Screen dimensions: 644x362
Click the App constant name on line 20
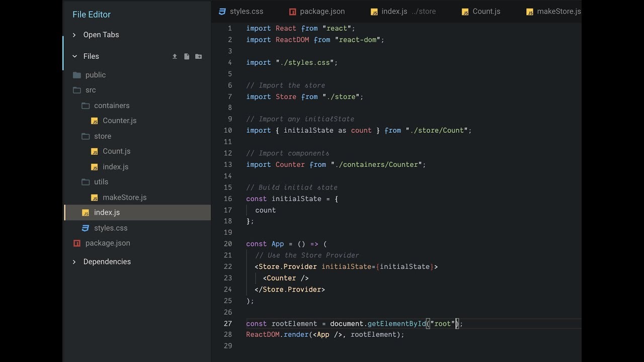278,244
